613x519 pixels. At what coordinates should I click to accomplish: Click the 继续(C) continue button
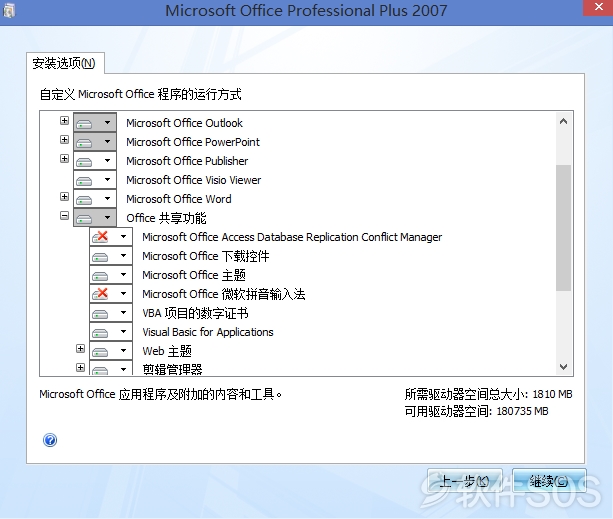pos(549,481)
